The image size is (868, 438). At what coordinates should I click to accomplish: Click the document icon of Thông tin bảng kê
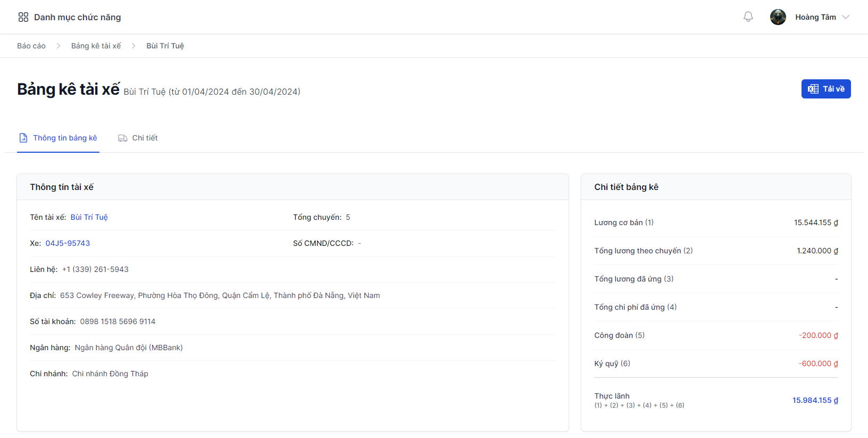coord(23,138)
